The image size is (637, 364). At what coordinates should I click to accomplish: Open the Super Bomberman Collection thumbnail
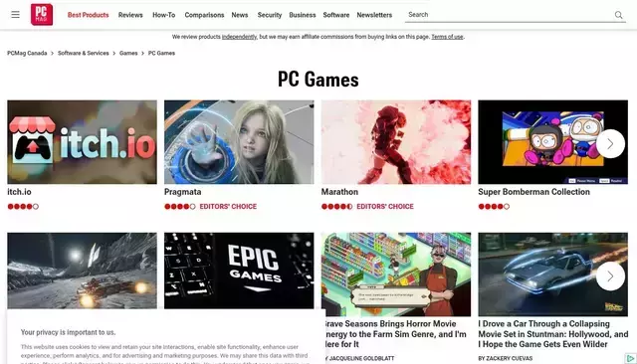[x=553, y=142]
